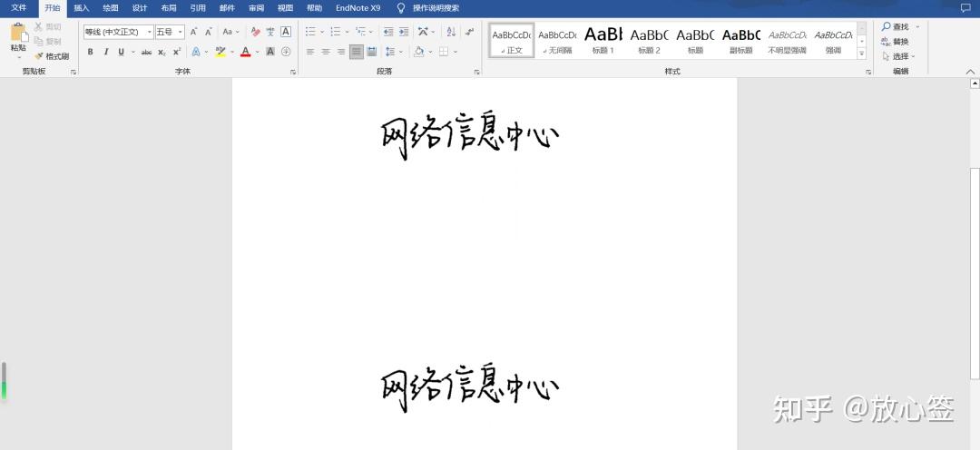The width and height of the screenshot is (980, 450).
Task: Toggle subscript formatting
Action: 162,52
